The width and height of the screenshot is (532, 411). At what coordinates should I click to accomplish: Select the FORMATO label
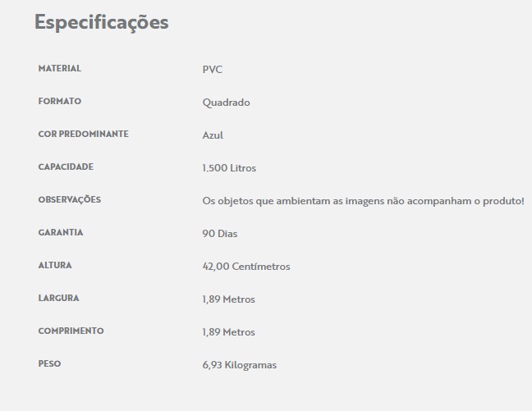coord(60,102)
